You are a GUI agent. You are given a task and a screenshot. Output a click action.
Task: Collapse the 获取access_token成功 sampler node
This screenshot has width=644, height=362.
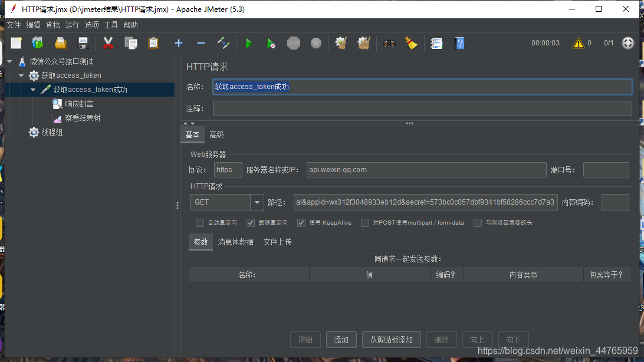(33, 90)
